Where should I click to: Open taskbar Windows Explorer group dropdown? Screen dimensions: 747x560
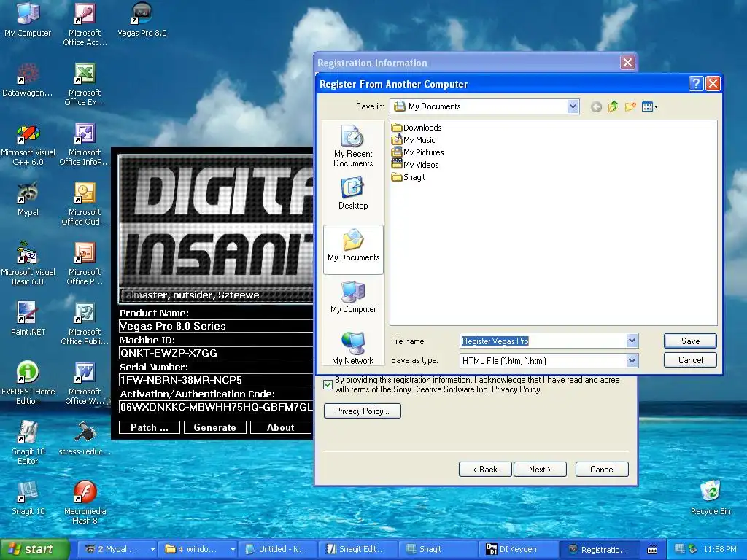tap(233, 550)
